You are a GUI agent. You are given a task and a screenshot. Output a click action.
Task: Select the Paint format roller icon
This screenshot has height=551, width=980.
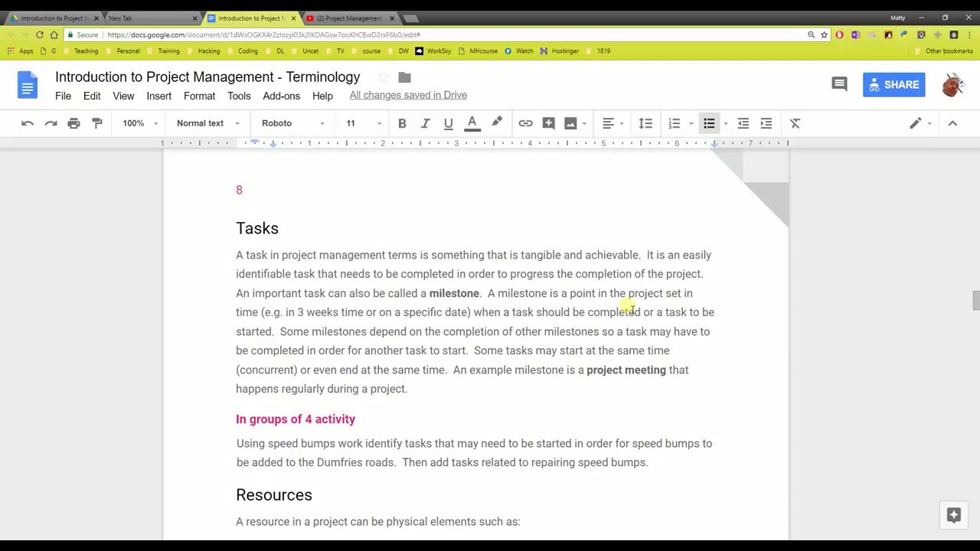click(x=97, y=123)
